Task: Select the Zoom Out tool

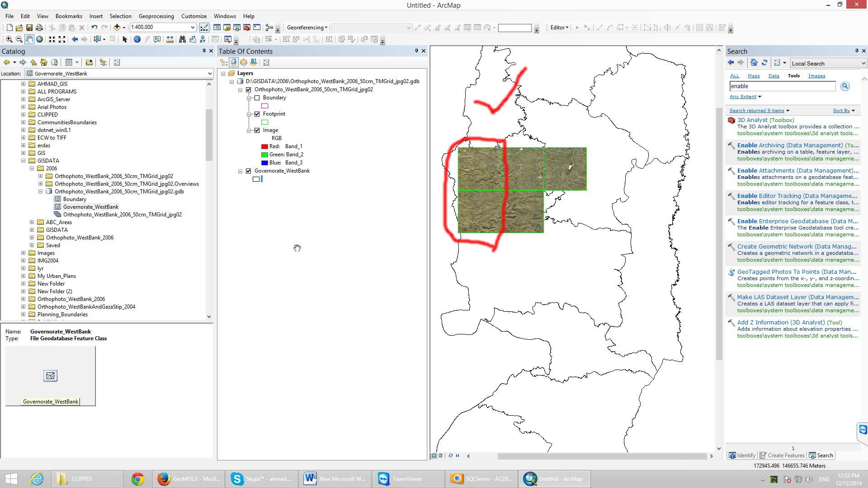Action: click(x=19, y=39)
